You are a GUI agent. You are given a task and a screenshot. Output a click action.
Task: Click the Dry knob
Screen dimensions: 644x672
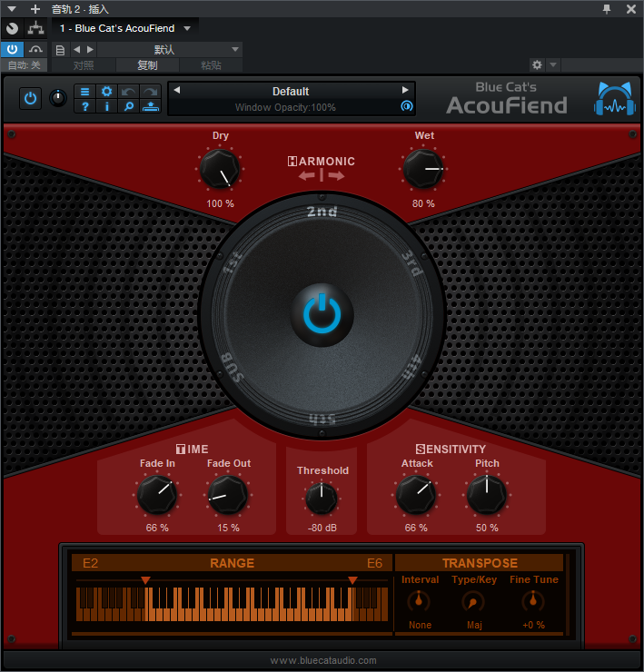tap(220, 169)
